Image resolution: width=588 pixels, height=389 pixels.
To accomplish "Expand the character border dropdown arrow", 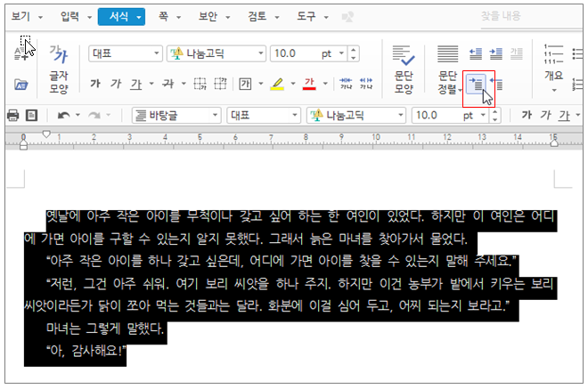I will pyautogui.click(x=261, y=84).
